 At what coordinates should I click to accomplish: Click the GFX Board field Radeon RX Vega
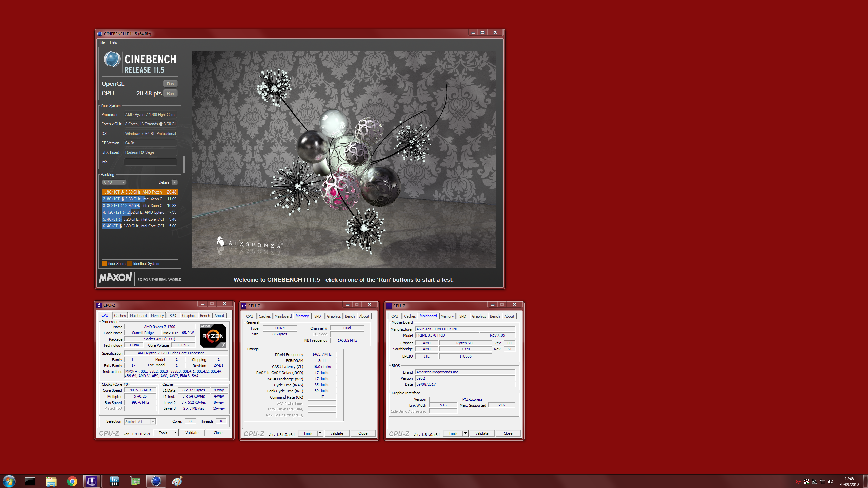pos(150,152)
